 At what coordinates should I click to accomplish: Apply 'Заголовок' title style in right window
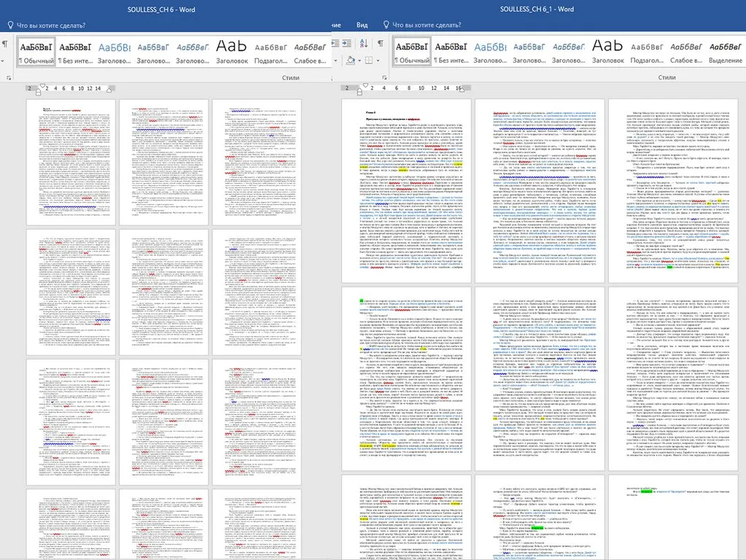coord(607,52)
